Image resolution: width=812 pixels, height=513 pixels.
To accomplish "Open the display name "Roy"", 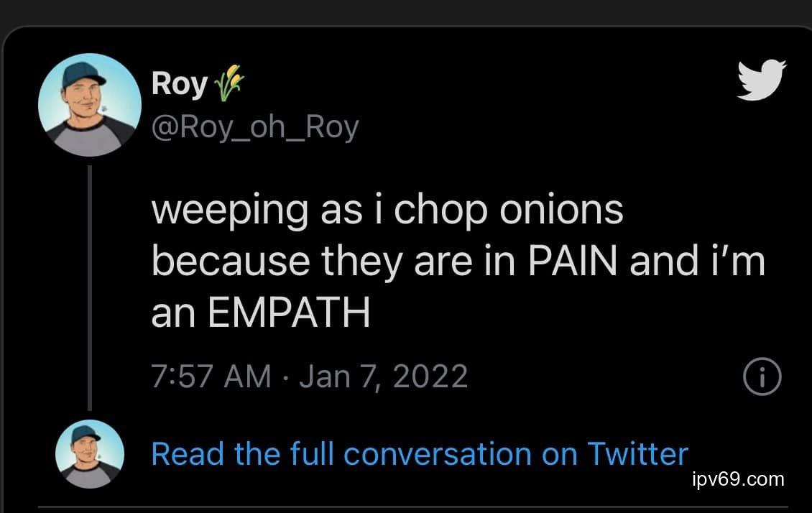I will coord(179,84).
